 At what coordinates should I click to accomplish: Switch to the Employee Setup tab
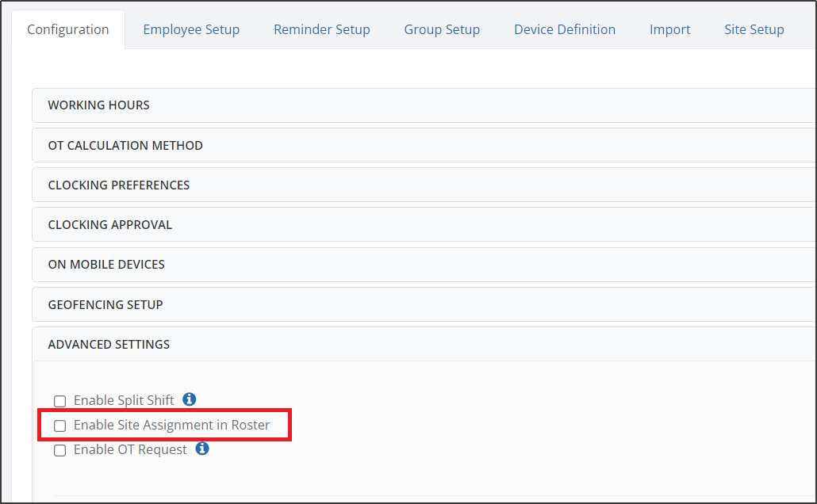[191, 29]
